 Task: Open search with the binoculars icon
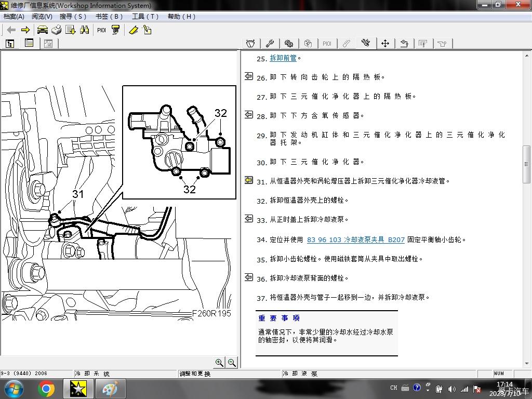tap(85, 30)
